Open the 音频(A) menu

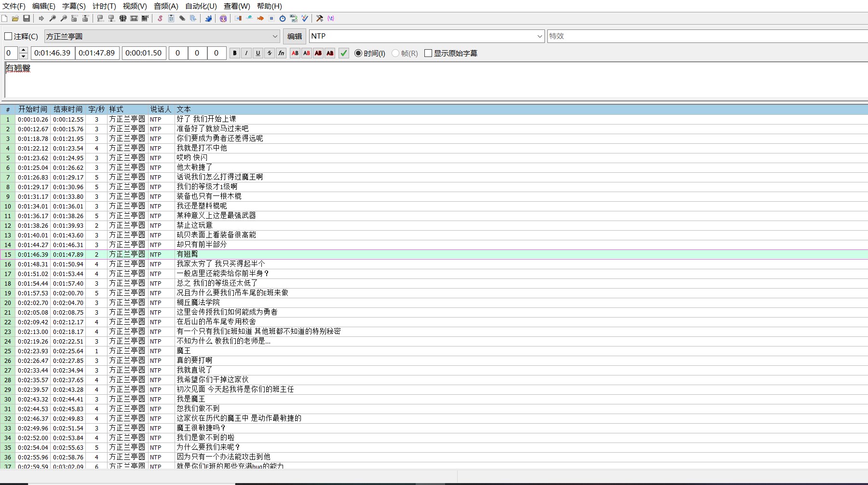[x=166, y=6]
